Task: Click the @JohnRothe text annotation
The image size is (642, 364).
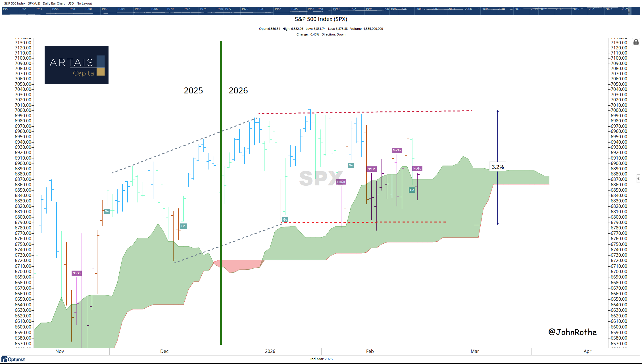Action: [572, 332]
